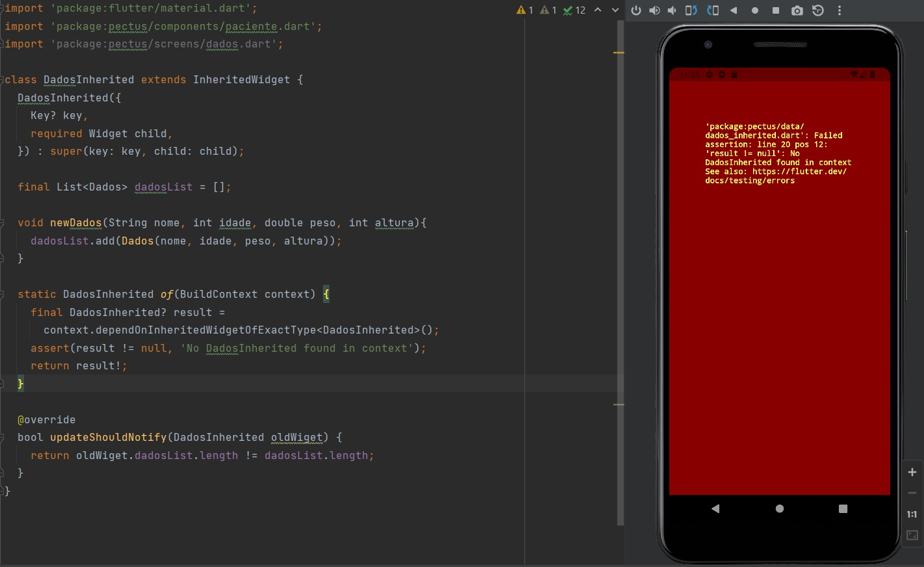Take an emulator screenshot with camera icon
This screenshot has height=567, width=924.
point(797,10)
